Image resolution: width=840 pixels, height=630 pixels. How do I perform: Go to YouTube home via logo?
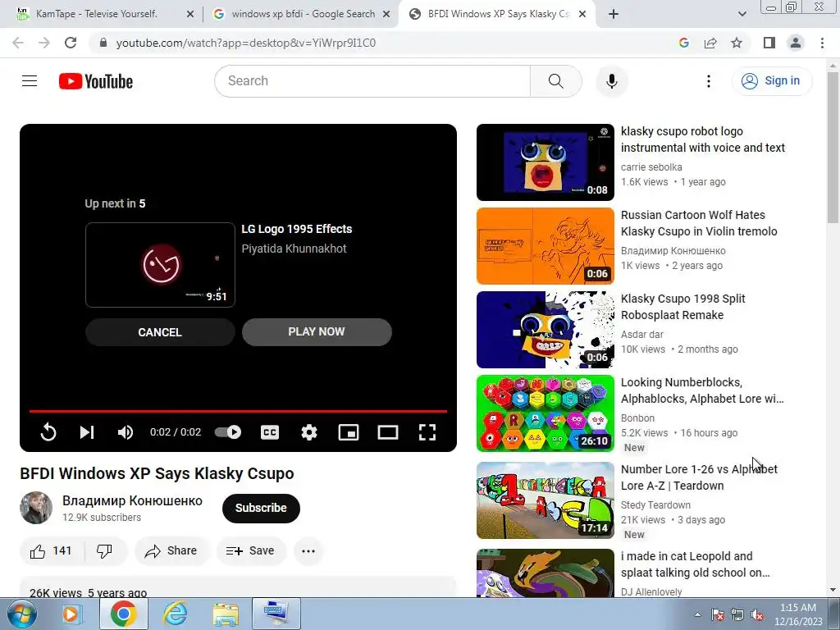coord(96,81)
